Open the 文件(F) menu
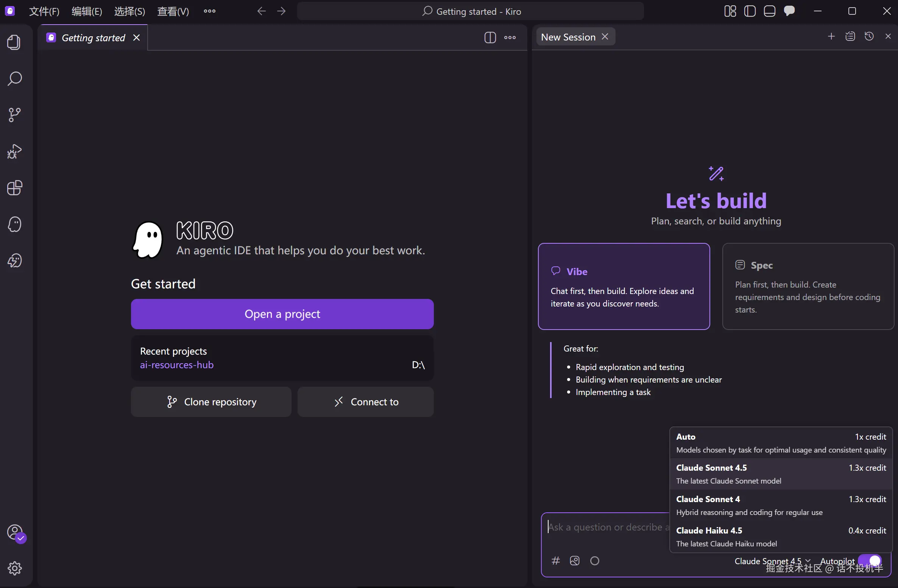Screen dimensions: 898x588 44,11
